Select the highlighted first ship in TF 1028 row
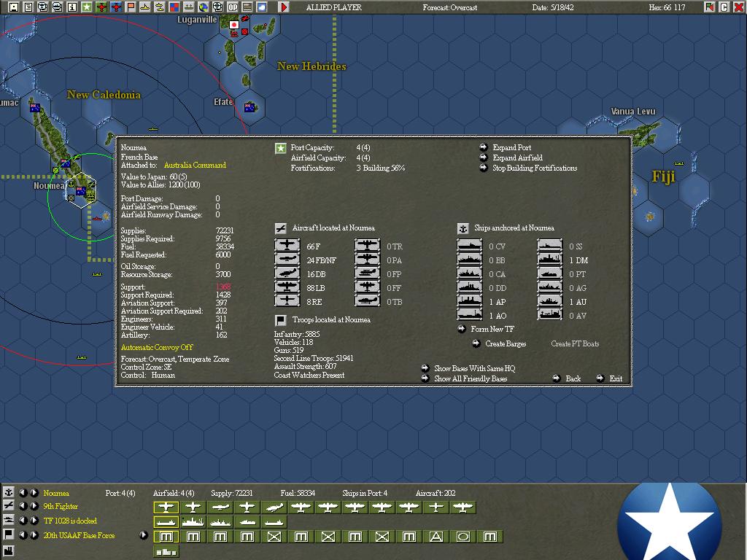The width and height of the screenshot is (747, 560). tap(166, 522)
